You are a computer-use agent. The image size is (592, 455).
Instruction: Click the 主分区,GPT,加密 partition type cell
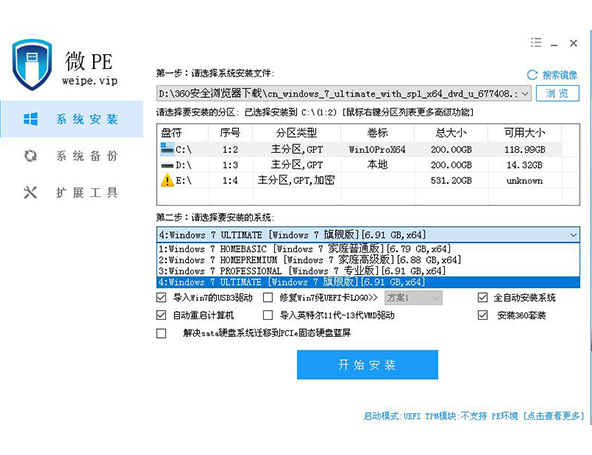[296, 180]
